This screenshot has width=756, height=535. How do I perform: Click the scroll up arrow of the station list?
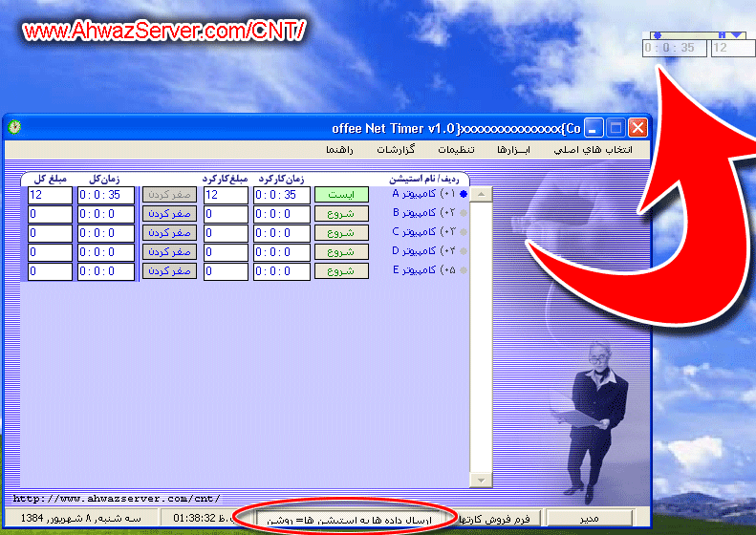[481, 194]
